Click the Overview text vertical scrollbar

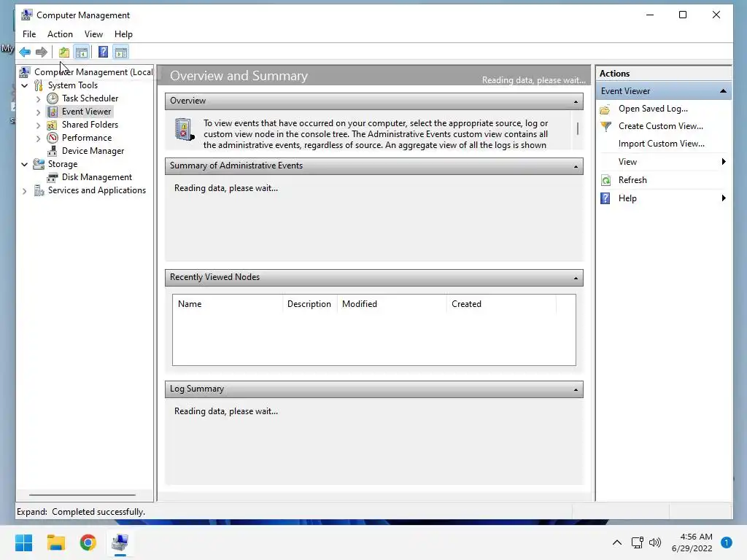[x=578, y=130]
